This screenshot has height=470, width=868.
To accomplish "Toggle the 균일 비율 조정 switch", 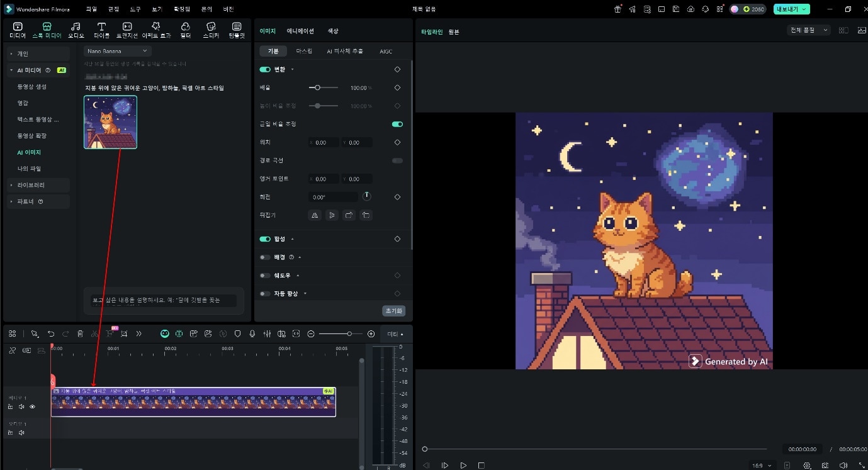I will (397, 124).
